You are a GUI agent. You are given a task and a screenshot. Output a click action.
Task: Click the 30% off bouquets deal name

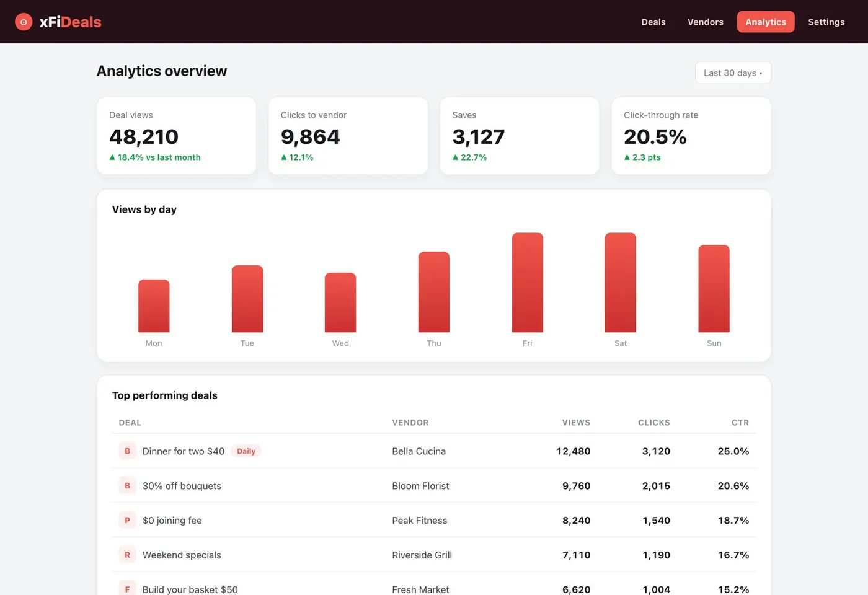(x=182, y=486)
